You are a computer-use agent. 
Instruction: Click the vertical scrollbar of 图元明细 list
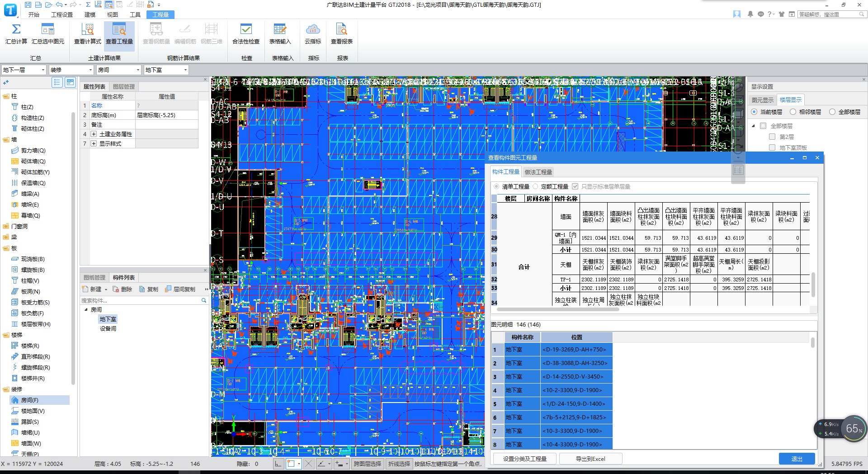click(x=812, y=342)
